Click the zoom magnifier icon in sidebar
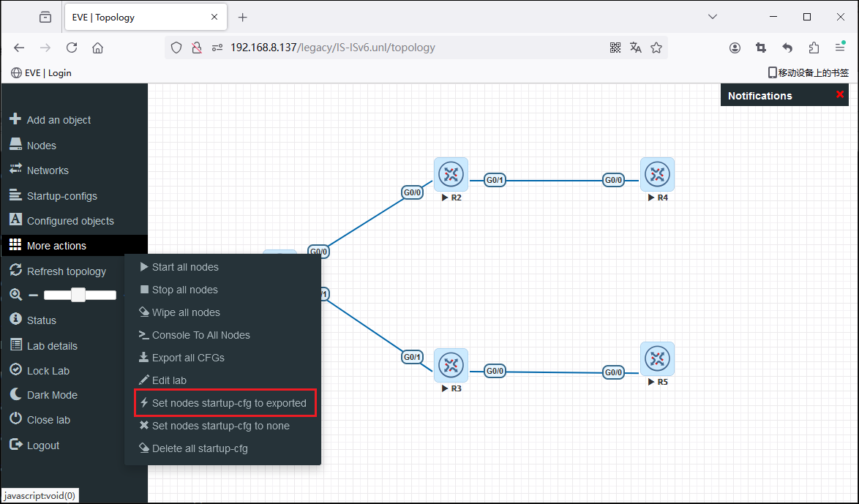Viewport: 859px width, 504px height. tap(15, 295)
